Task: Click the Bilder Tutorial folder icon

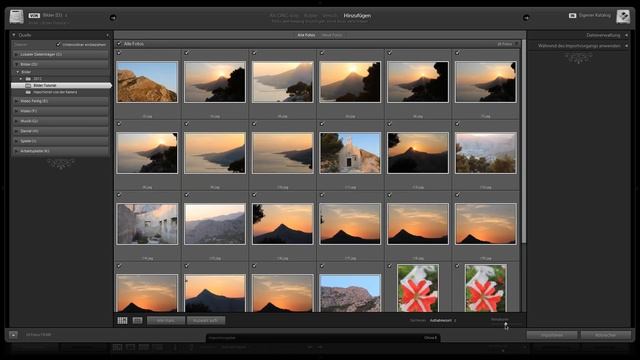Action: point(28,86)
